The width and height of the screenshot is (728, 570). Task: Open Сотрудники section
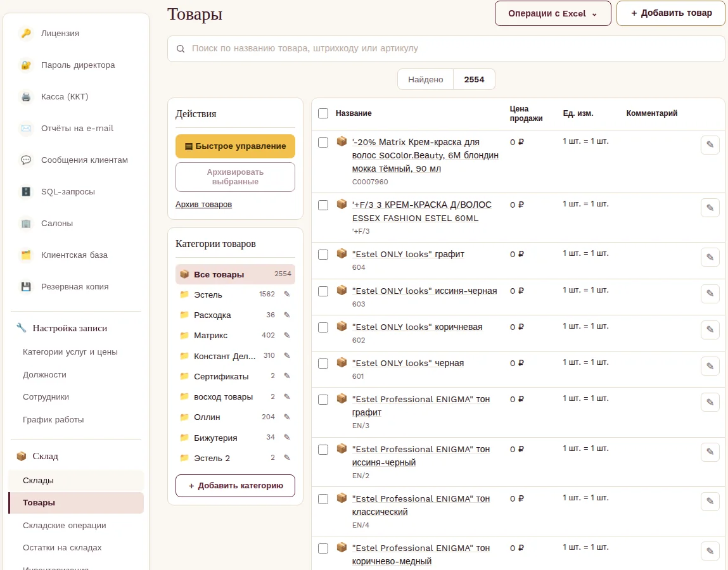46,397
